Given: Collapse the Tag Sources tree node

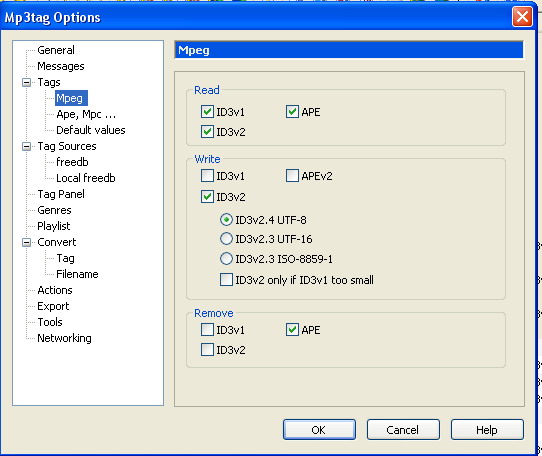Looking at the screenshot, I should [x=26, y=147].
